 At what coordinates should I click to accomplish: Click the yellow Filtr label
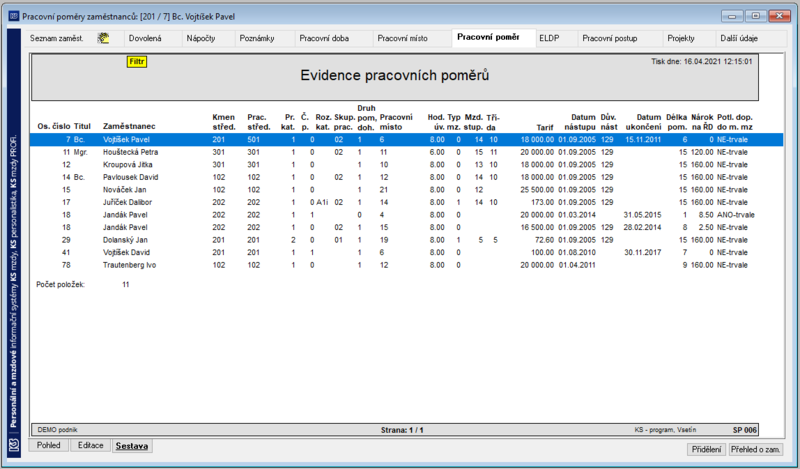tap(137, 62)
